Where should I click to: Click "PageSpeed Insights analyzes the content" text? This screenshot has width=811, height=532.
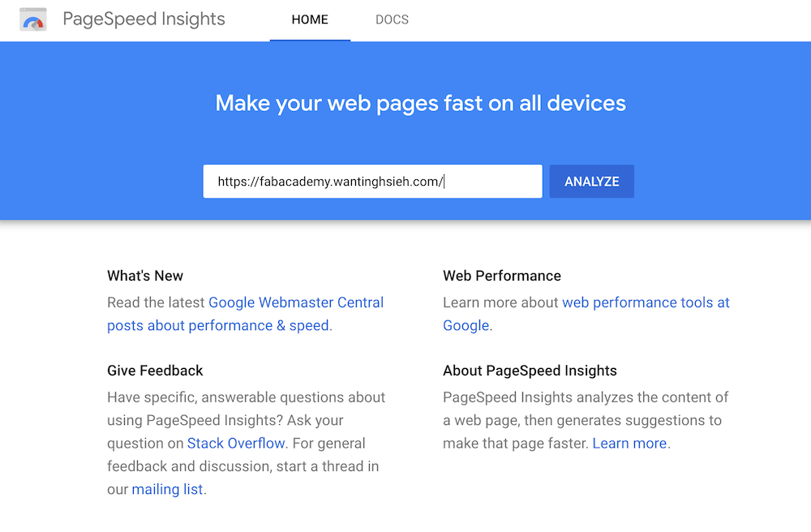click(585, 397)
